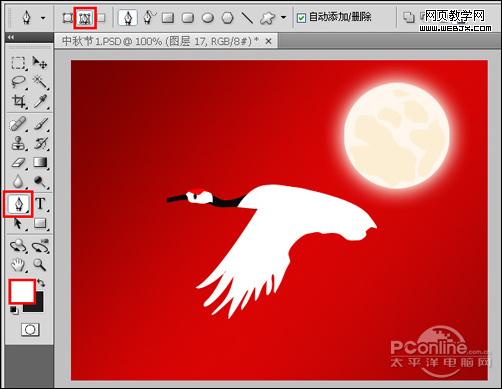Select the Magic Wand tool

(40, 82)
